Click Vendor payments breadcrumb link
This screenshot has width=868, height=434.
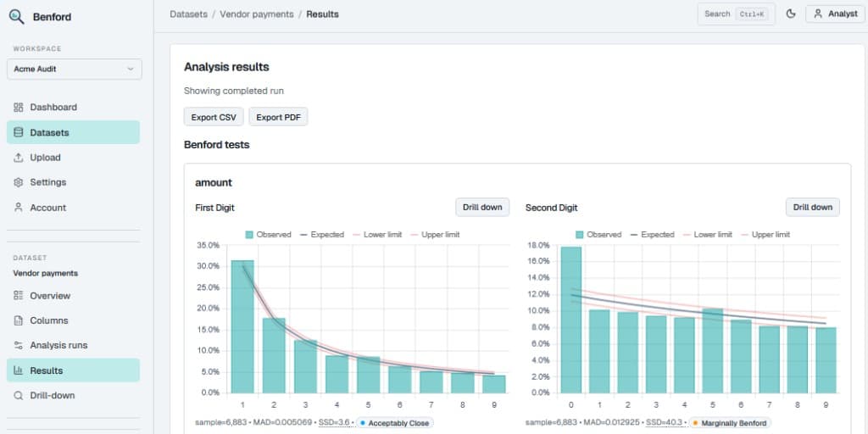tap(257, 14)
